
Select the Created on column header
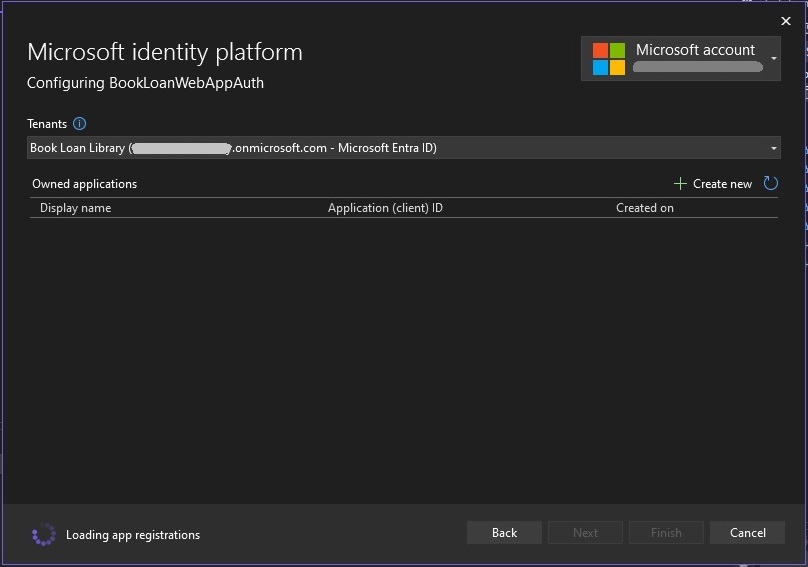pos(645,208)
